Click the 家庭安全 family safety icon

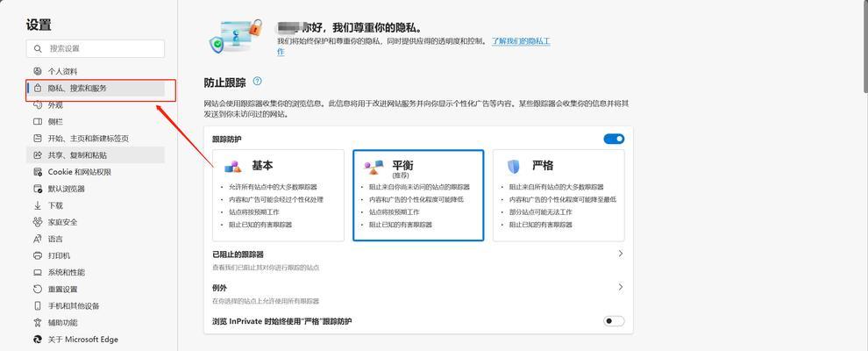click(38, 222)
